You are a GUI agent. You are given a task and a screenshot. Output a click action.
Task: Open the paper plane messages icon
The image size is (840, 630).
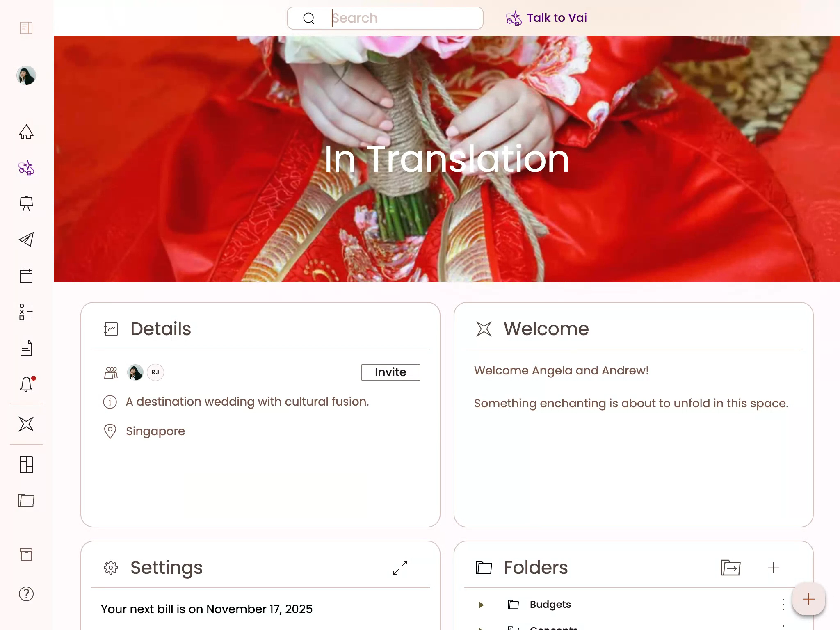tap(26, 240)
